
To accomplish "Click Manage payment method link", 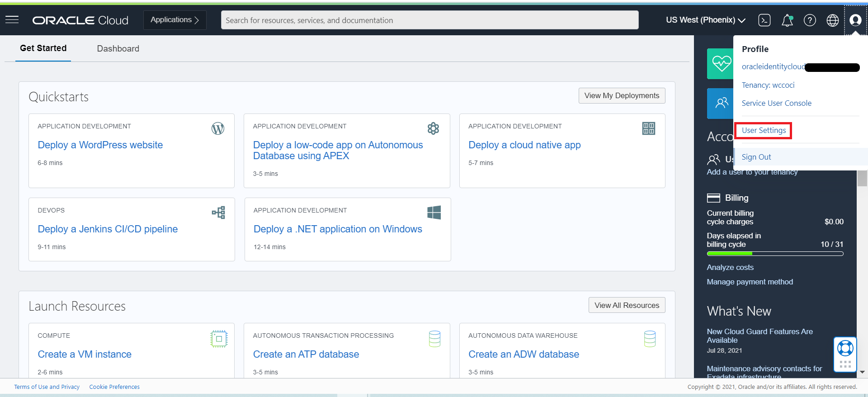I will 750,282.
